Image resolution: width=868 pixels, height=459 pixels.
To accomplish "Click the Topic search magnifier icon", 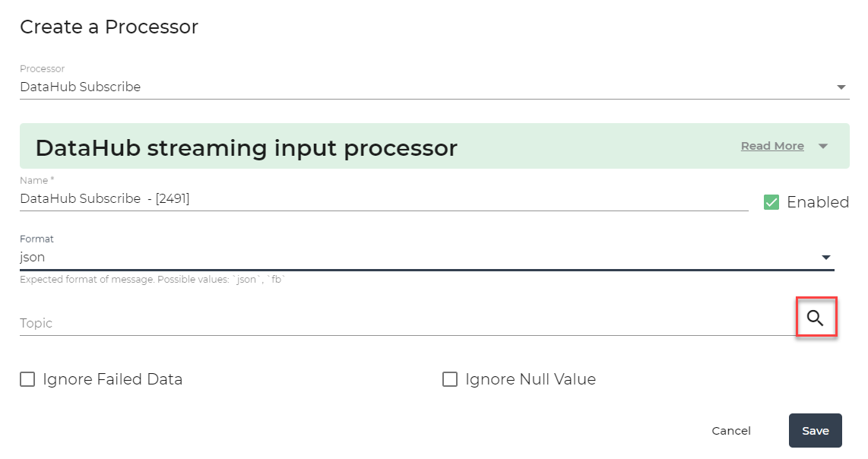I will point(816,318).
